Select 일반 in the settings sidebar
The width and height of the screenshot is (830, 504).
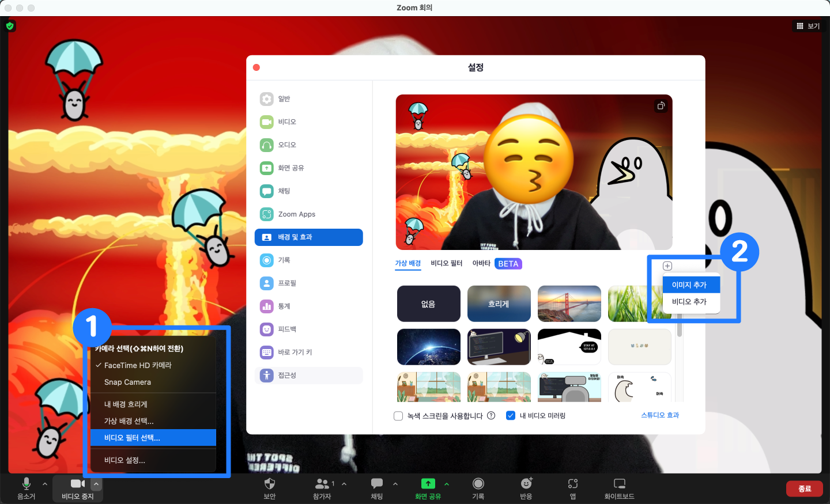tap(308, 99)
